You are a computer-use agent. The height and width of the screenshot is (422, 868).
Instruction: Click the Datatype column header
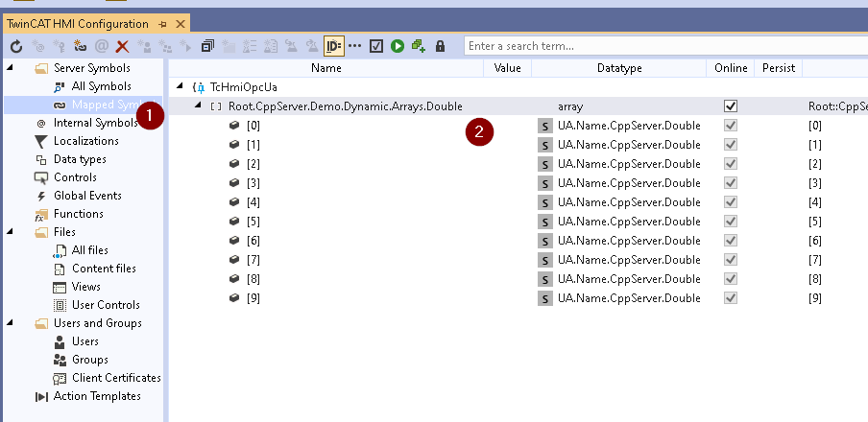619,68
